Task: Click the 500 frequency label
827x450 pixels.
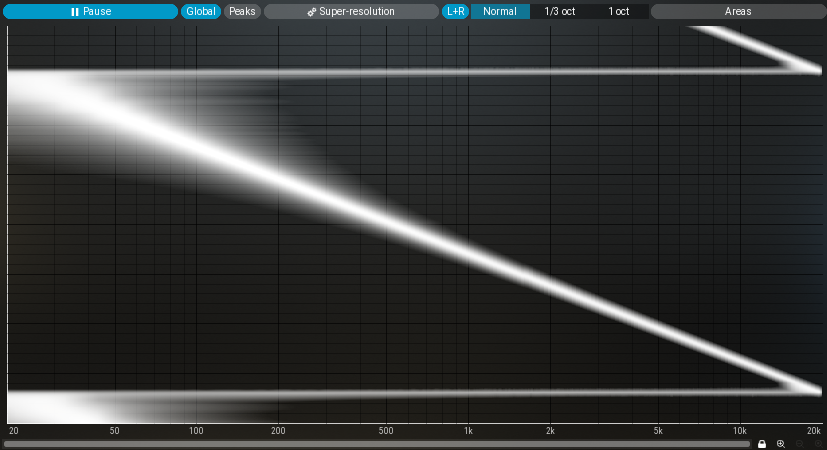Action: tap(386, 431)
